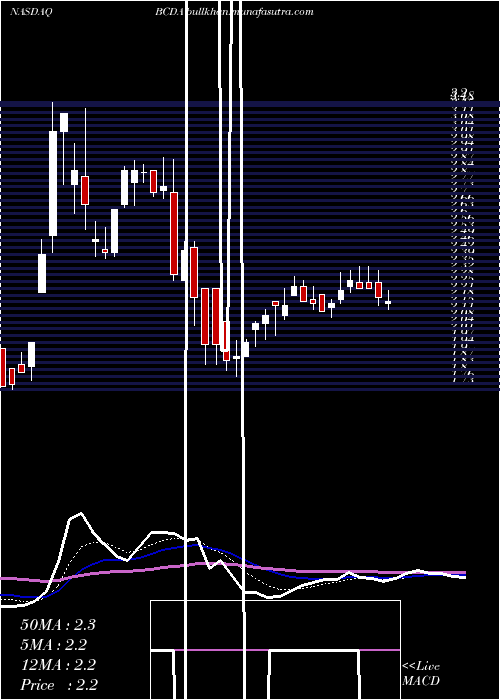Screen dimensions: 500x700
Task: Click the <<Live MACD label
Action: pyautogui.click(x=421, y=673)
